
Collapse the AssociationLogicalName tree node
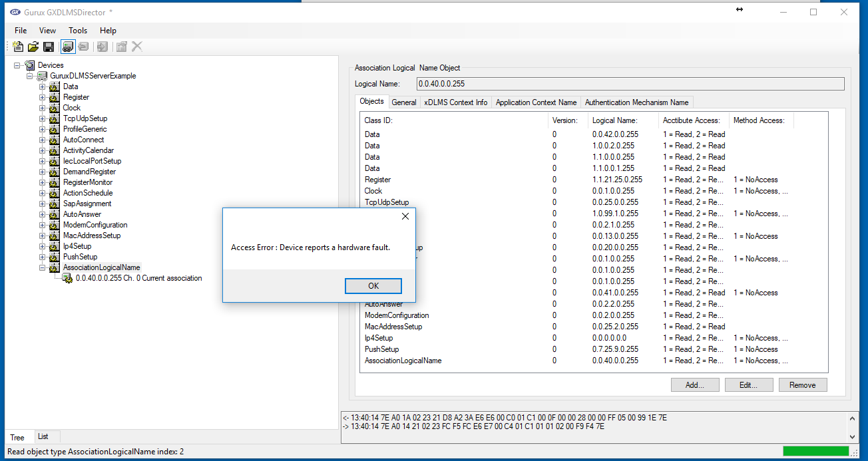43,267
